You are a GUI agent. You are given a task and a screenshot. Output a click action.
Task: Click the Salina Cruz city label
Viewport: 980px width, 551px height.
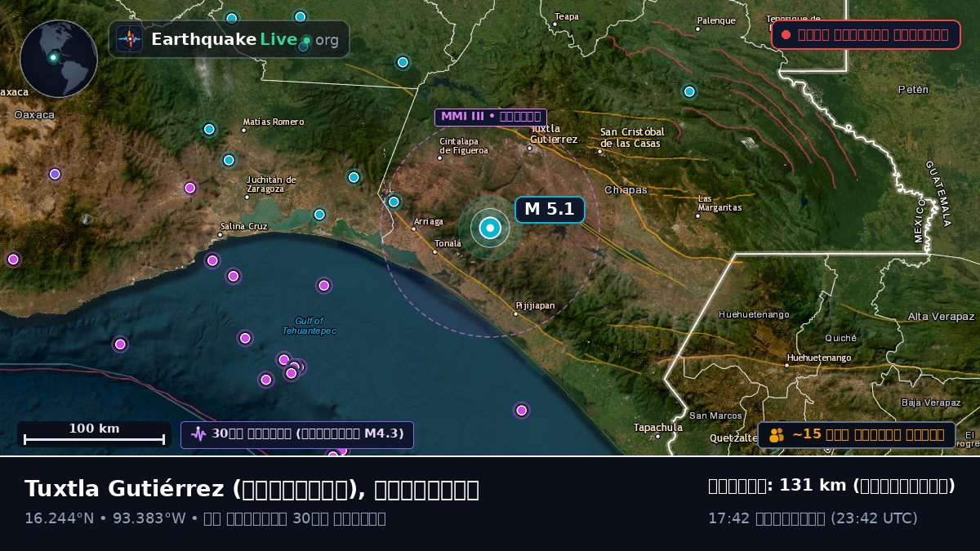(243, 226)
